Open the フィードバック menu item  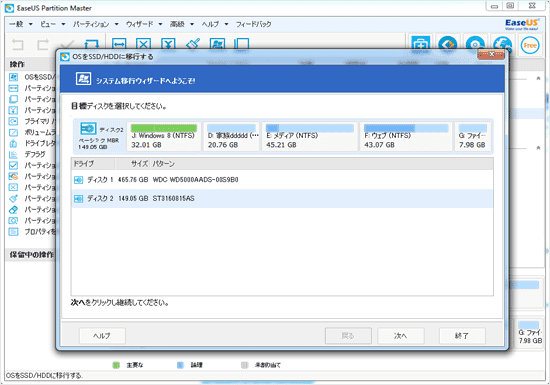[x=254, y=24]
